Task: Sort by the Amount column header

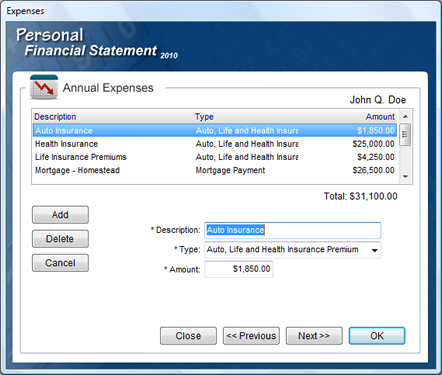Action: (x=380, y=117)
